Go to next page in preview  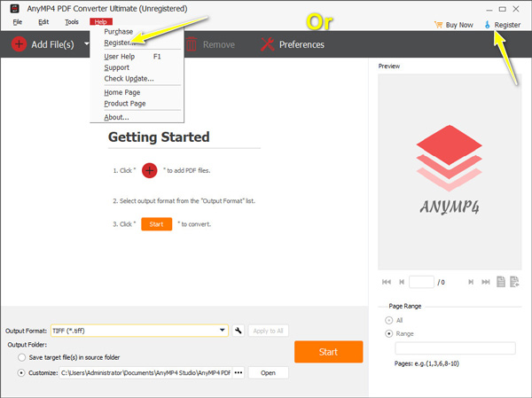471,282
